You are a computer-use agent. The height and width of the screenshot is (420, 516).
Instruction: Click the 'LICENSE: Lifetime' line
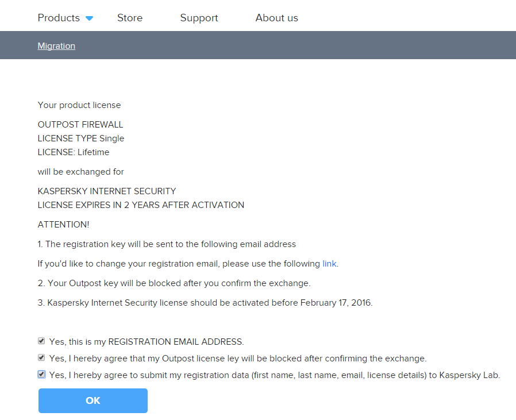[x=74, y=152]
